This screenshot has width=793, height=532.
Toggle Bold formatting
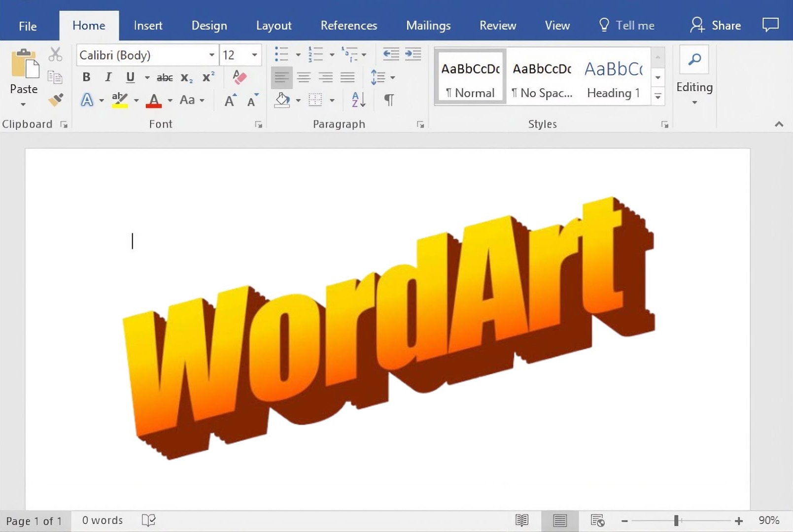click(x=86, y=77)
